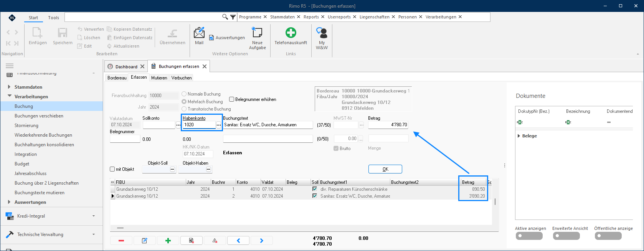The image size is (644, 251).
Task: Open the Objekt-Soll dropdown
Action: click(x=172, y=169)
